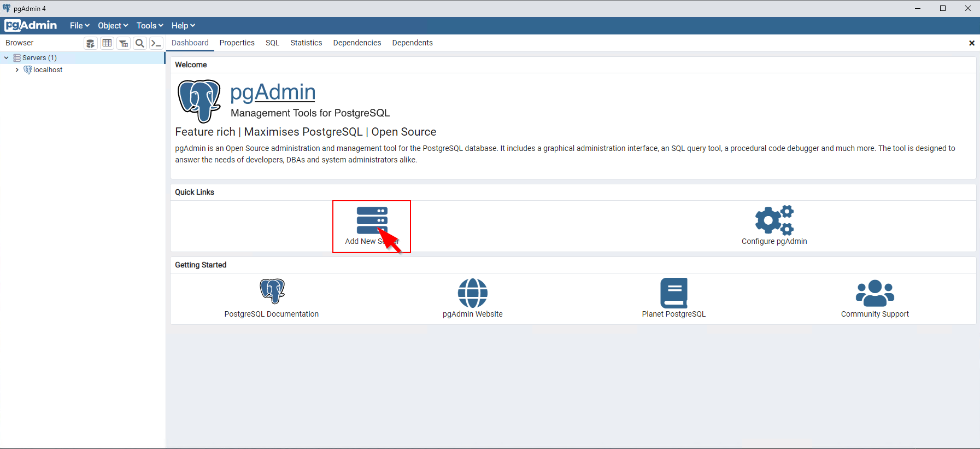Click the Quick Links section heading
Screen dimensions: 980x449
point(195,192)
